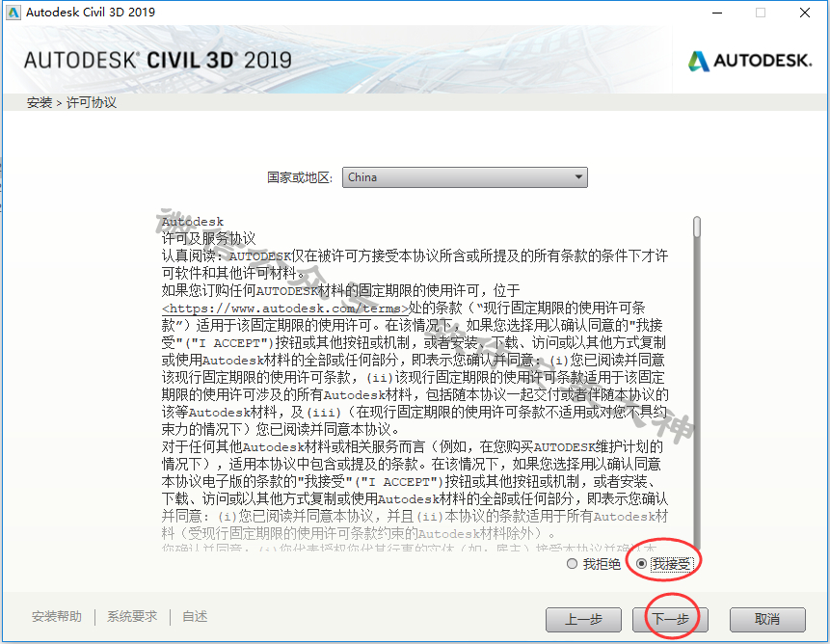The height and width of the screenshot is (644, 830).
Task: Proceed with the 下一步 button
Action: (670, 620)
